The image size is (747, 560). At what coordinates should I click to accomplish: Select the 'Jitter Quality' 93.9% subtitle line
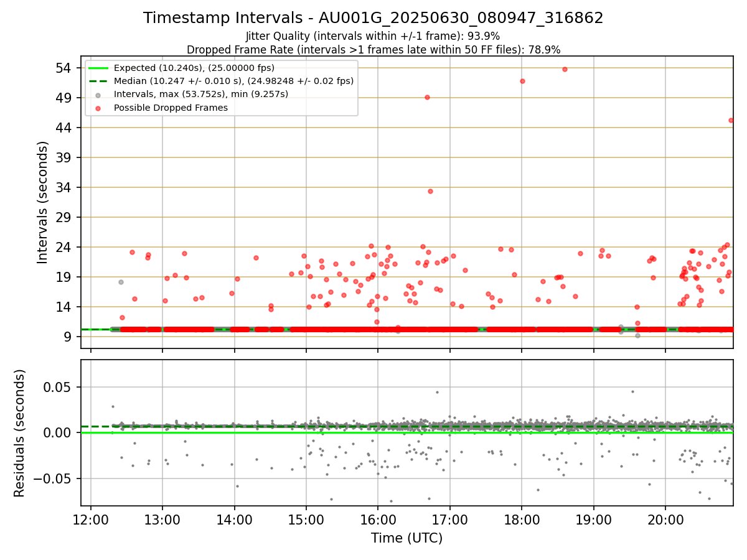(x=373, y=36)
